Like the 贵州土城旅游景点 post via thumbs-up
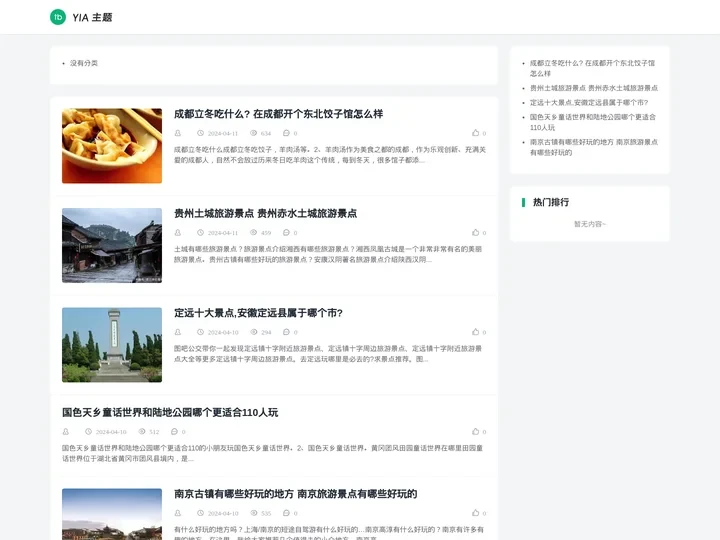Viewport: 720px width, 540px height. (x=475, y=232)
